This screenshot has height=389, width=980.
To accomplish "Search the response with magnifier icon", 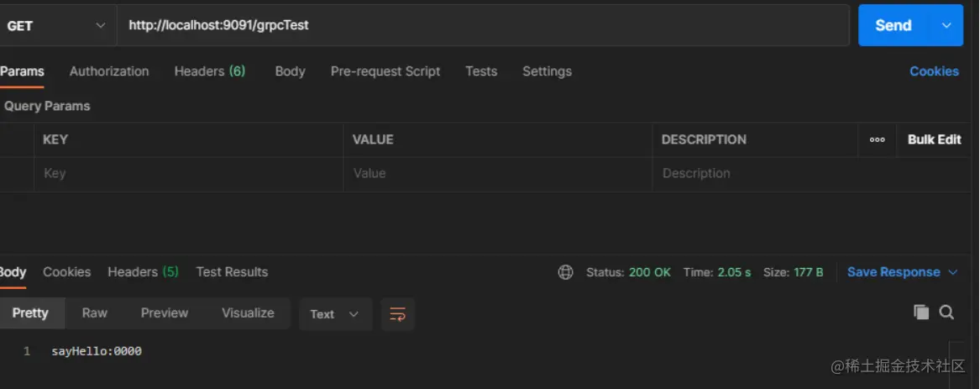I will click(946, 313).
